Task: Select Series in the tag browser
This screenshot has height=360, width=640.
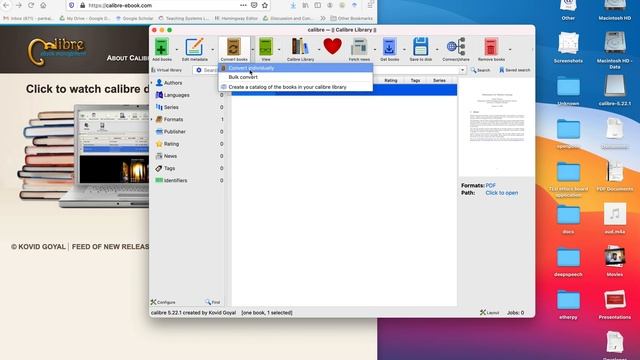Action: 171,107
